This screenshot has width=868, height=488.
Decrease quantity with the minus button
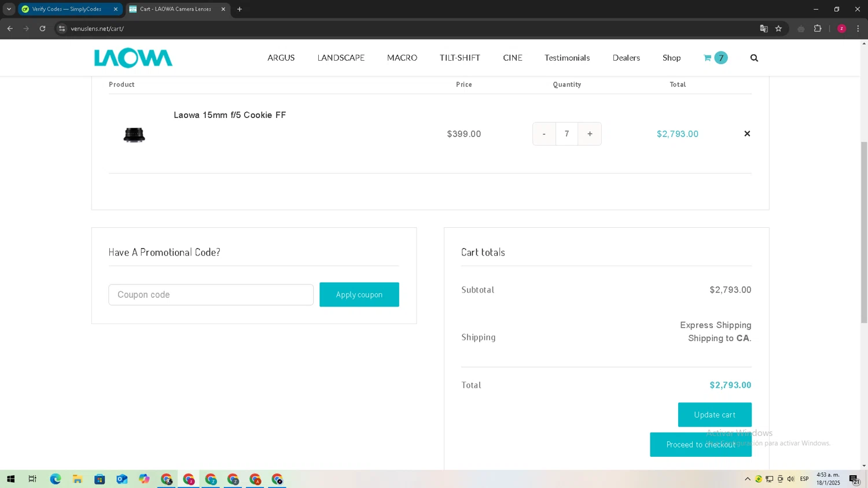[544, 134]
